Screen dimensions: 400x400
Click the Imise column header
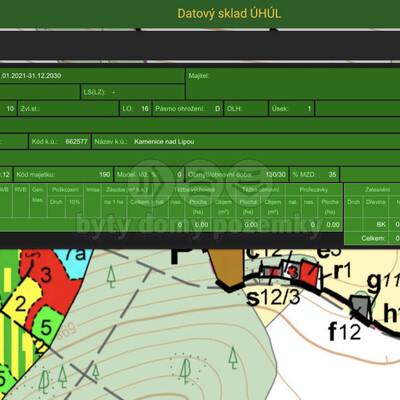tap(93, 189)
